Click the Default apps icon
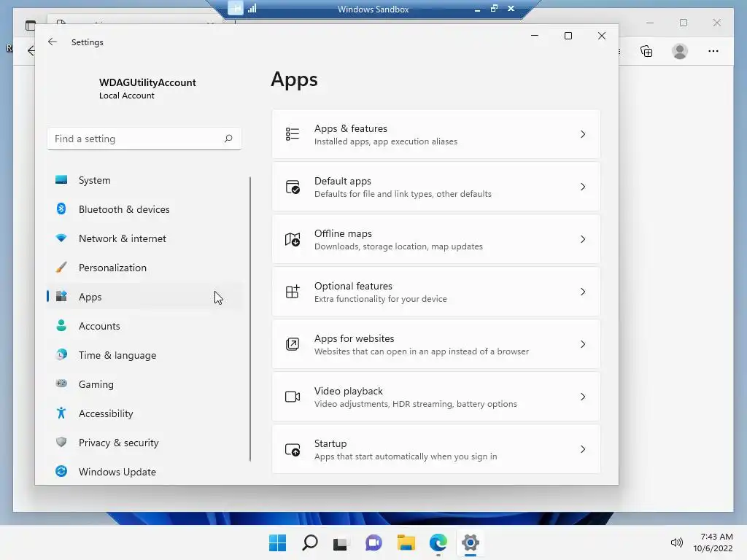This screenshot has height=560, width=747. (x=293, y=187)
